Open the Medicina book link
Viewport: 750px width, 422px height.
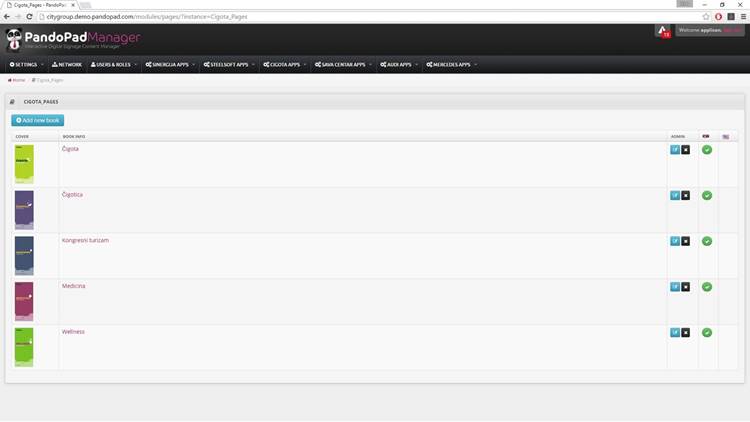tap(74, 286)
